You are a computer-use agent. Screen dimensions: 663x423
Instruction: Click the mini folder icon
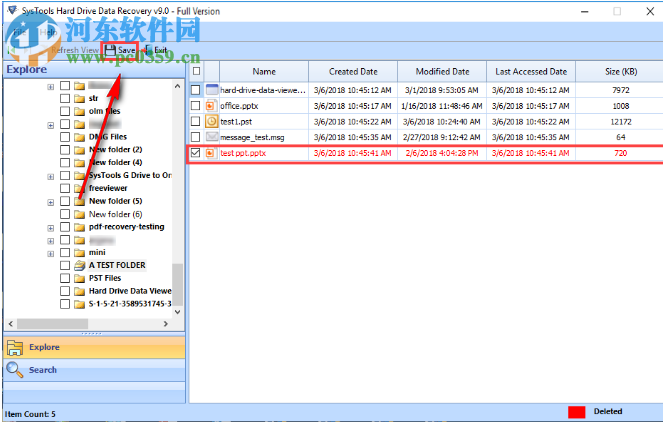coord(79,253)
